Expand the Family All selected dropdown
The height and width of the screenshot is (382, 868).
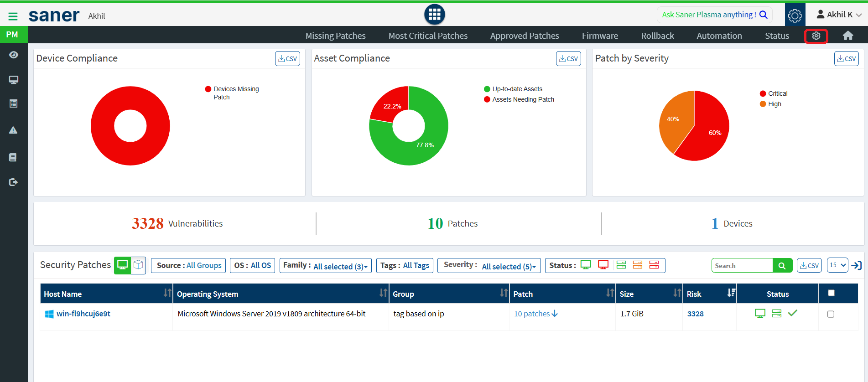pyautogui.click(x=340, y=266)
